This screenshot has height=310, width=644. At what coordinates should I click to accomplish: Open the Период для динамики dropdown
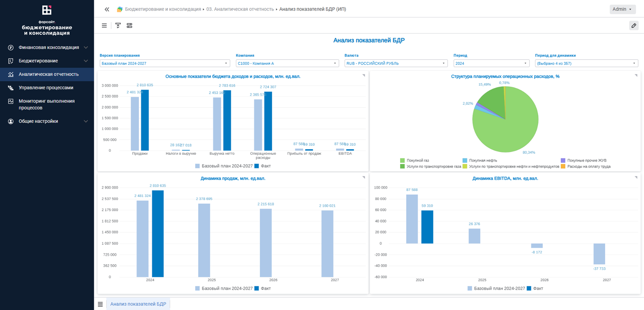click(x=586, y=63)
